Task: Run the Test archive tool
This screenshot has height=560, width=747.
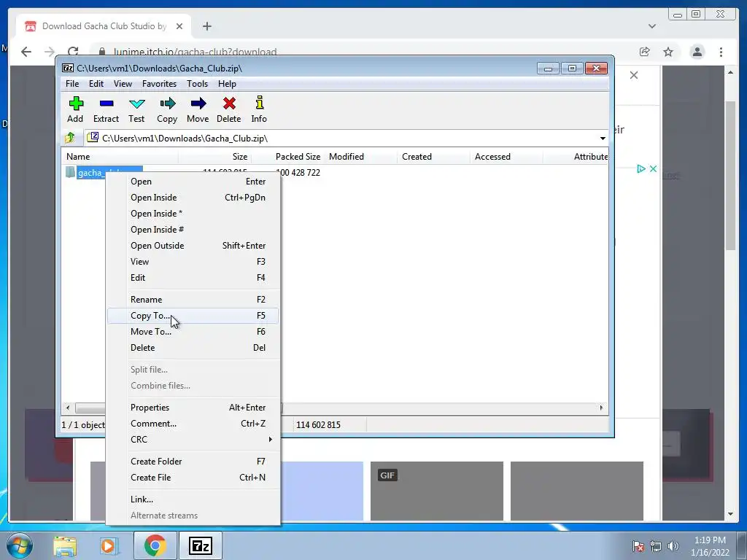Action: click(136, 109)
